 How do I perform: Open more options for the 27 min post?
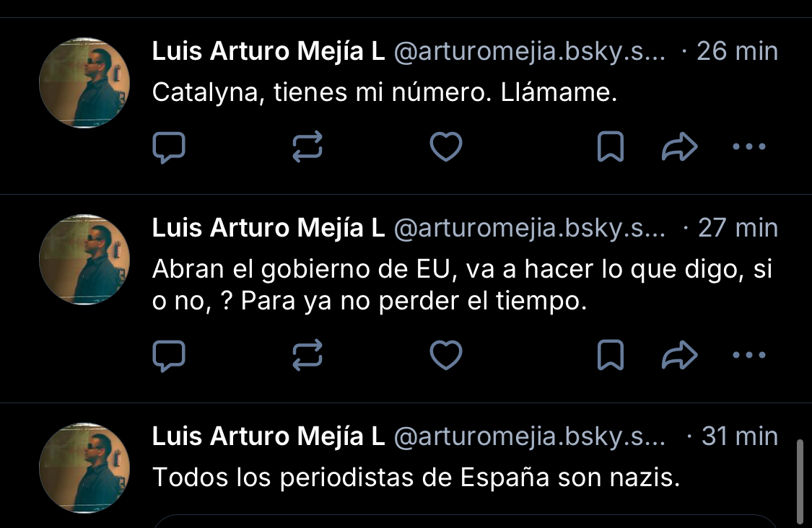click(x=748, y=355)
